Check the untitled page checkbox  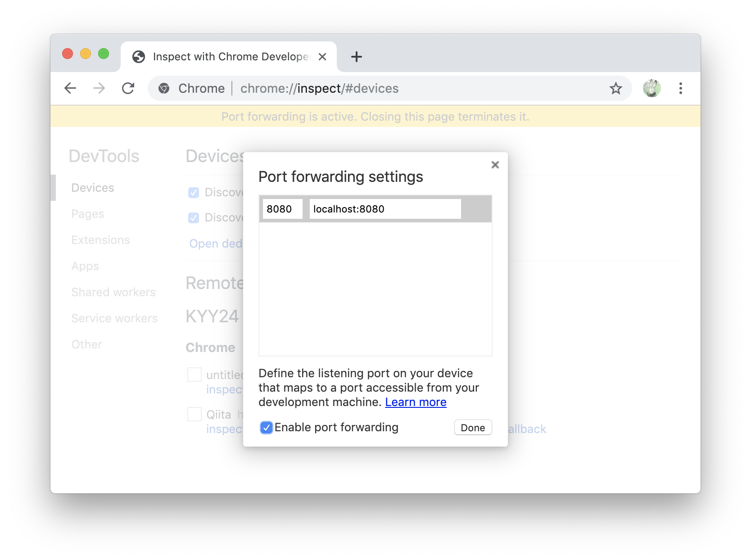(194, 375)
